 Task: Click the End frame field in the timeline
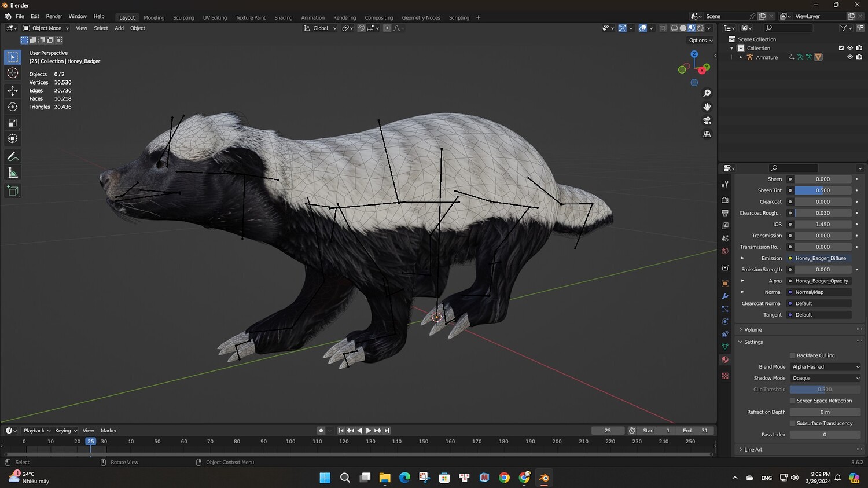pyautogui.click(x=695, y=431)
